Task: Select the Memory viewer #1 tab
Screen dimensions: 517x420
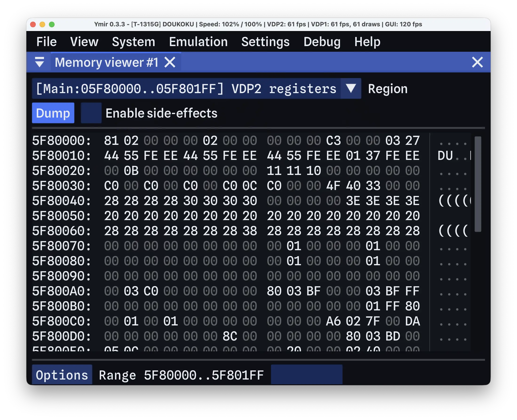Action: tap(107, 62)
